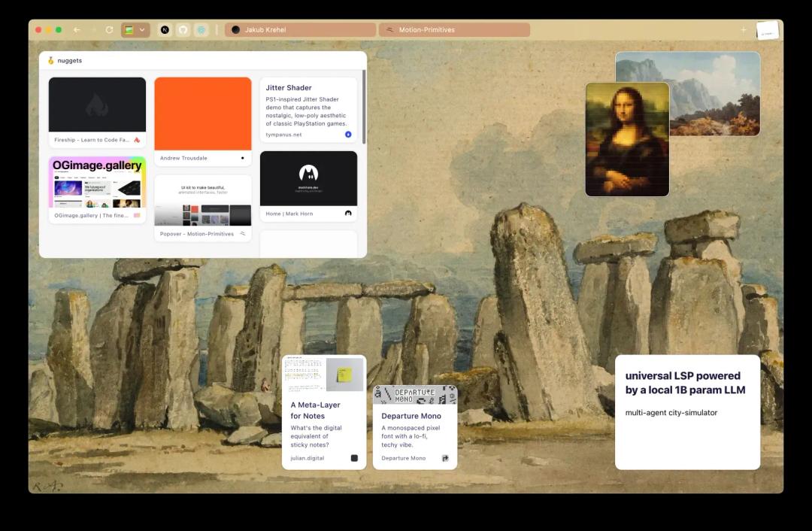Screen dimensions: 812x531
Task: Click the nuggets medal icon
Action: click(x=51, y=61)
